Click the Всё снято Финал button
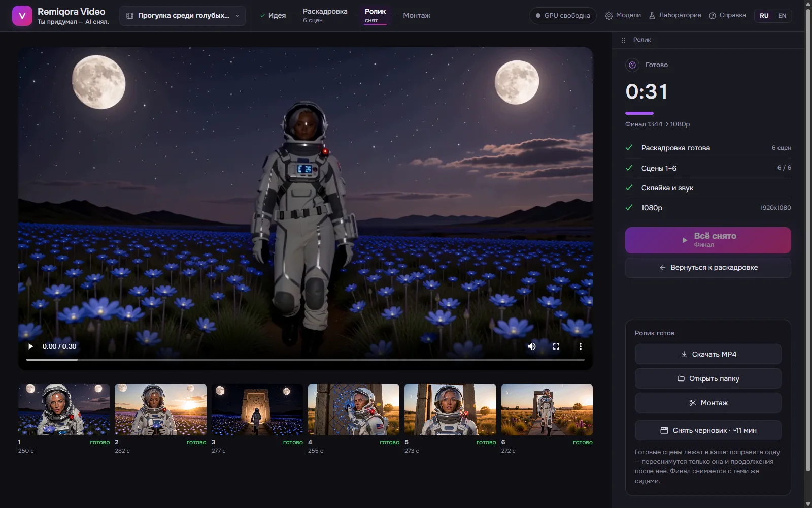This screenshot has width=812, height=508. click(x=708, y=240)
